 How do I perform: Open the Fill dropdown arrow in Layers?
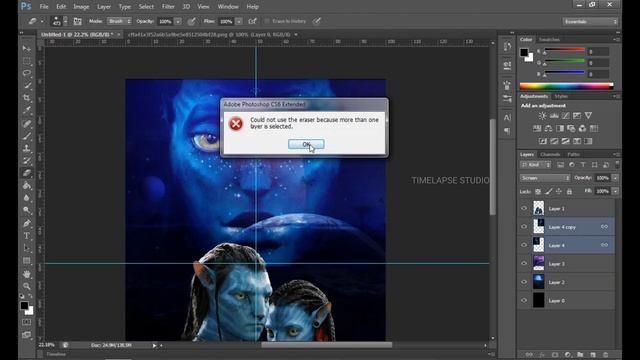coord(616,191)
